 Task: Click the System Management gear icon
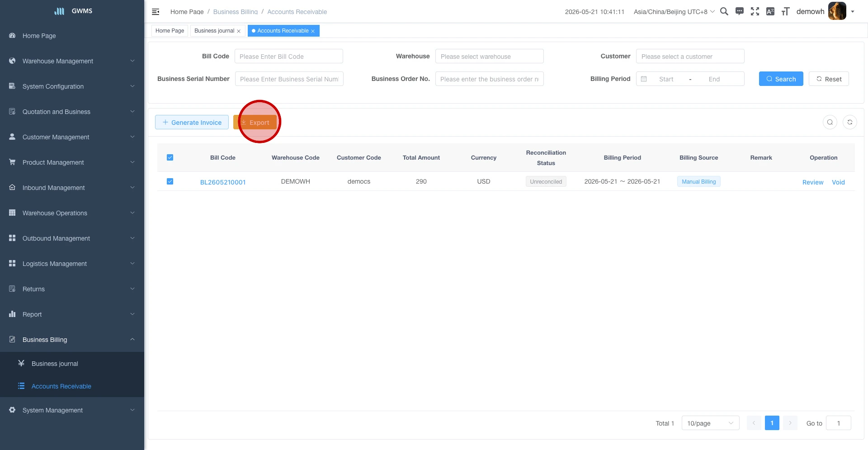pyautogui.click(x=12, y=410)
